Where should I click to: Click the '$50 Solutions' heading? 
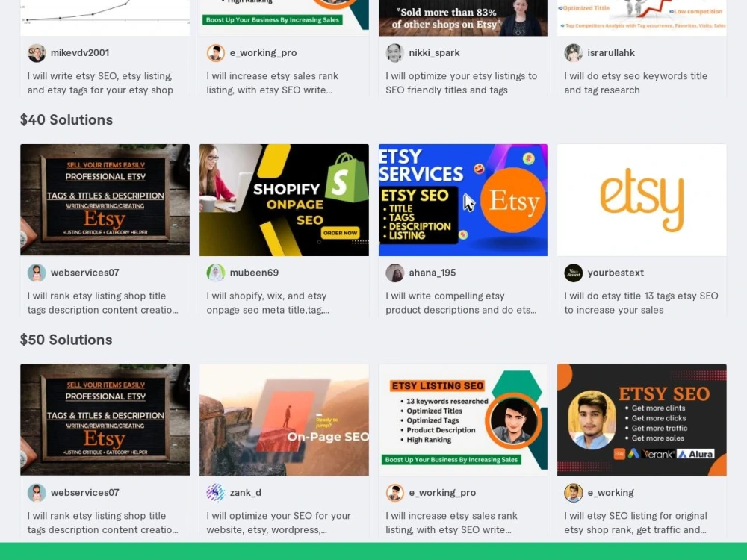66,340
